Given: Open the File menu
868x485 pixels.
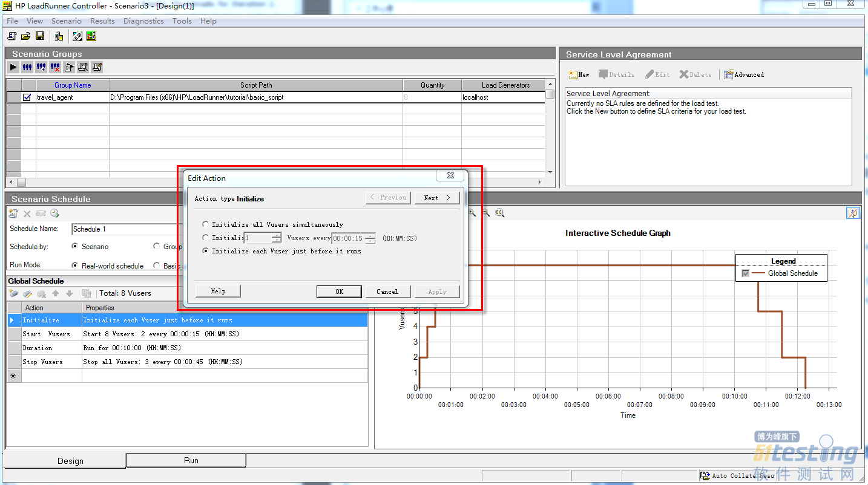Looking at the screenshot, I should pos(12,21).
